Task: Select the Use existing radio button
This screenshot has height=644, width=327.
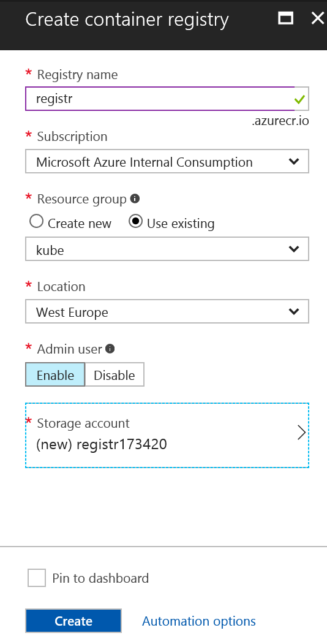Action: [x=135, y=222]
